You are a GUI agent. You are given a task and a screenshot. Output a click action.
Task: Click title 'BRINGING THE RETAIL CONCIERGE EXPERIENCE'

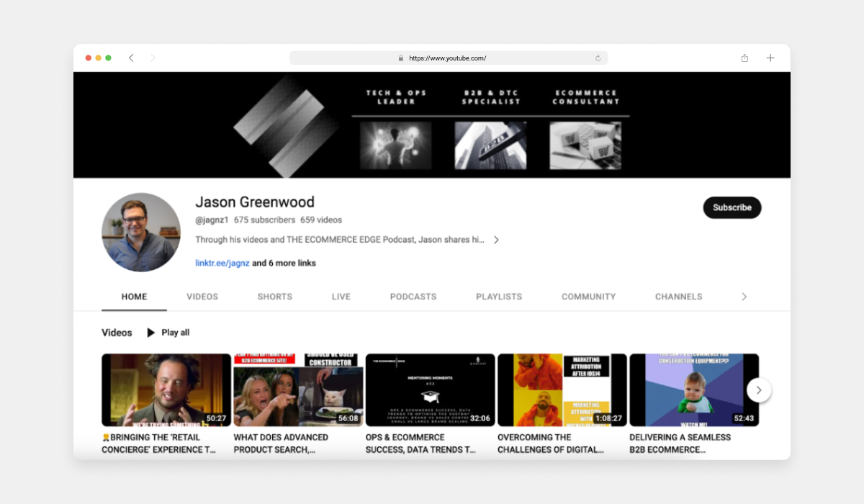(159, 444)
